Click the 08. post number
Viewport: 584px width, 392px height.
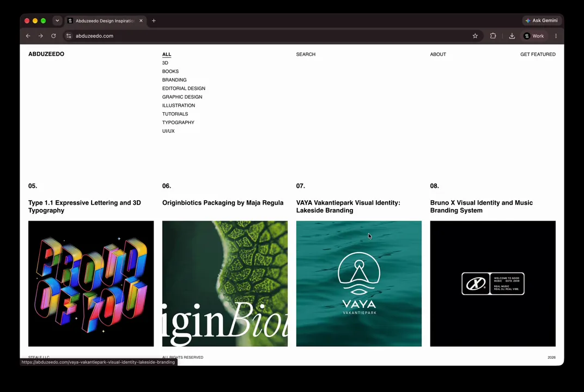[x=435, y=186]
